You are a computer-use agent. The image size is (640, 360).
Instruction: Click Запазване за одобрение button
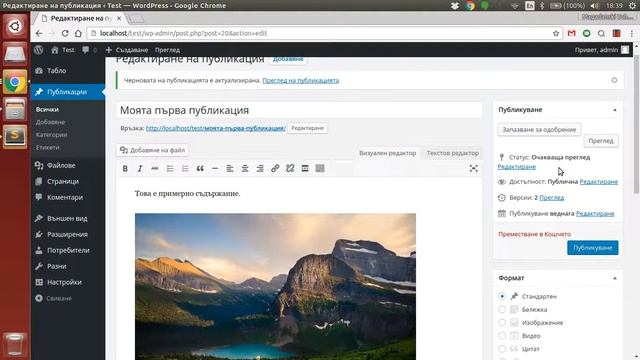pyautogui.click(x=539, y=129)
